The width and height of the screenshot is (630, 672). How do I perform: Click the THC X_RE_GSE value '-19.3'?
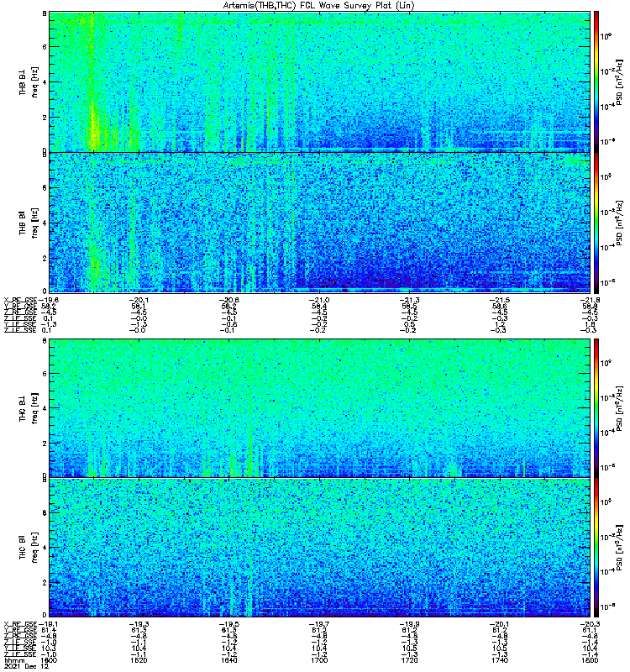point(139,624)
